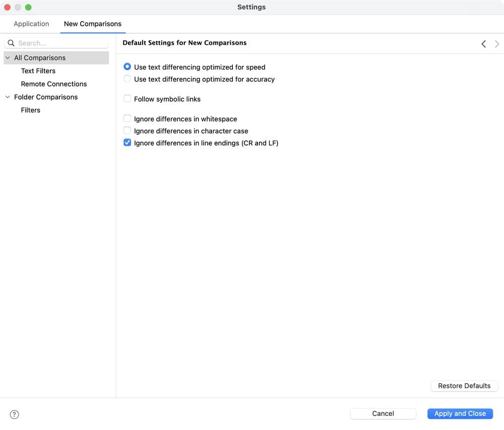The image size is (504, 430).
Task: Open Remote Connections settings page
Action: (54, 84)
